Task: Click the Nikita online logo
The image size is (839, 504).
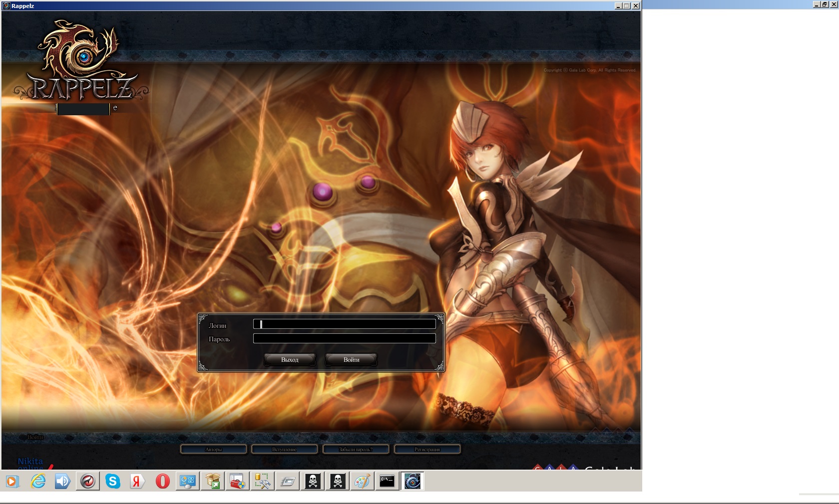Action: click(35, 464)
